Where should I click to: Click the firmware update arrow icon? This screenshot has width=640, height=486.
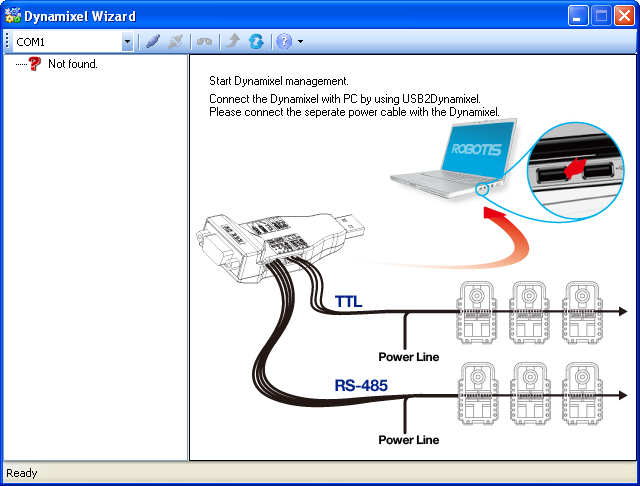233,41
